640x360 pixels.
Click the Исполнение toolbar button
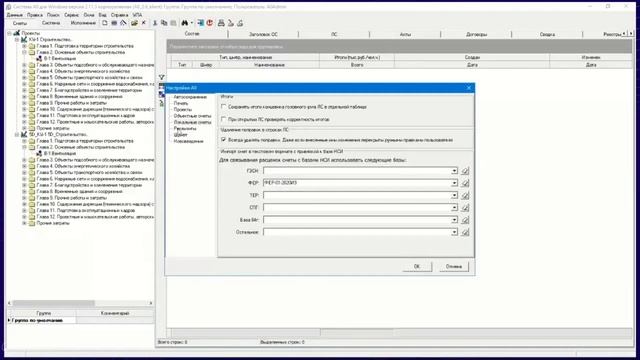(x=83, y=23)
